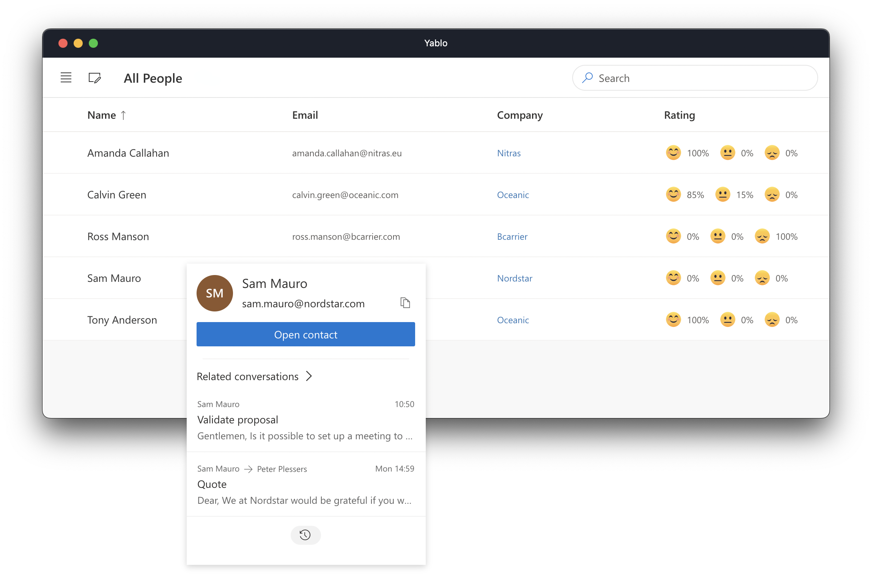Click the history clock icon

[305, 535]
